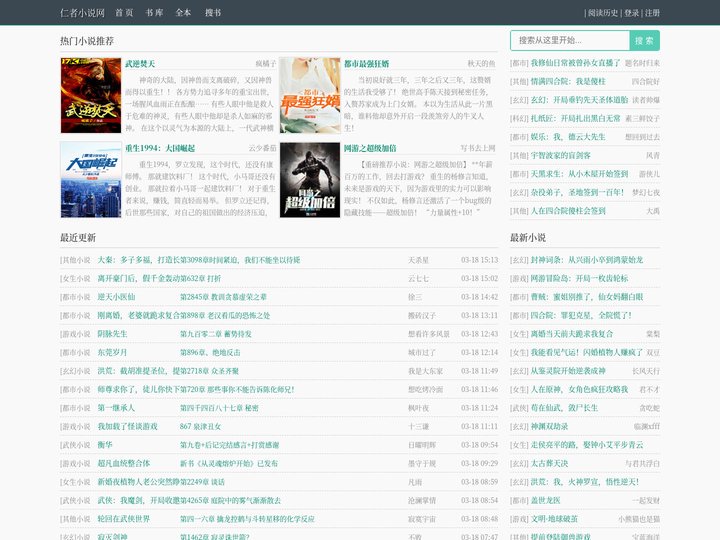The height and width of the screenshot is (540, 720).
Task: Open 阅读历史 in the top bar
Action: 603,13
